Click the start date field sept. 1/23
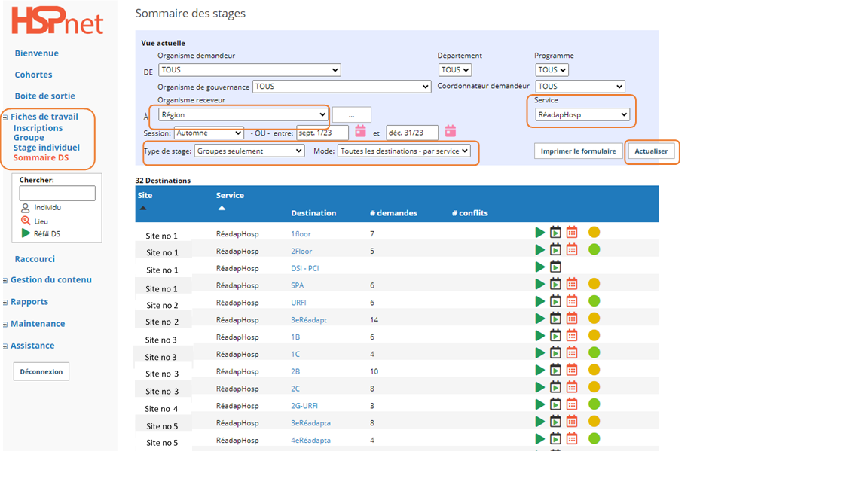This screenshot has width=868, height=488. [x=322, y=133]
